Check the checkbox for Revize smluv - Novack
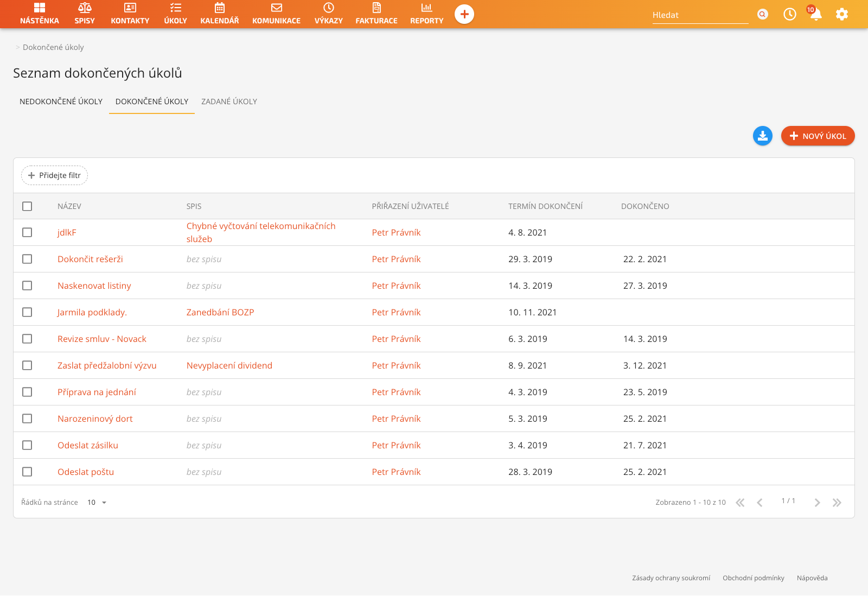 pos(27,339)
